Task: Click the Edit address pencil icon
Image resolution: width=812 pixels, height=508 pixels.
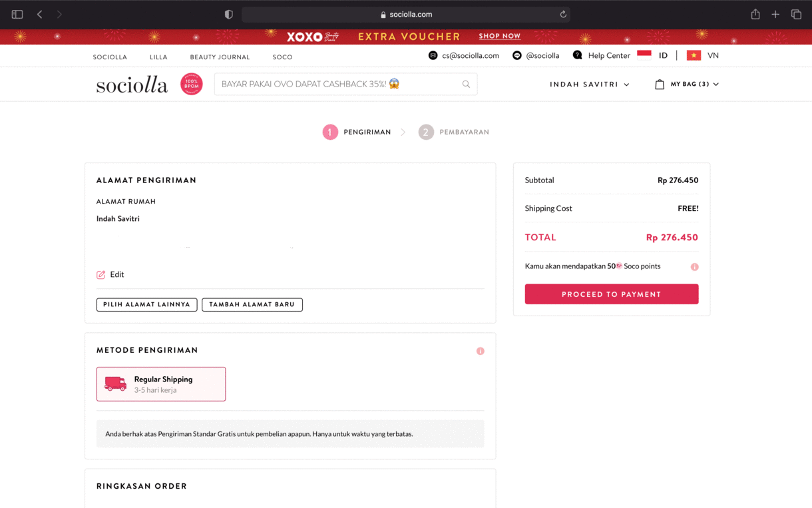Action: (101, 274)
